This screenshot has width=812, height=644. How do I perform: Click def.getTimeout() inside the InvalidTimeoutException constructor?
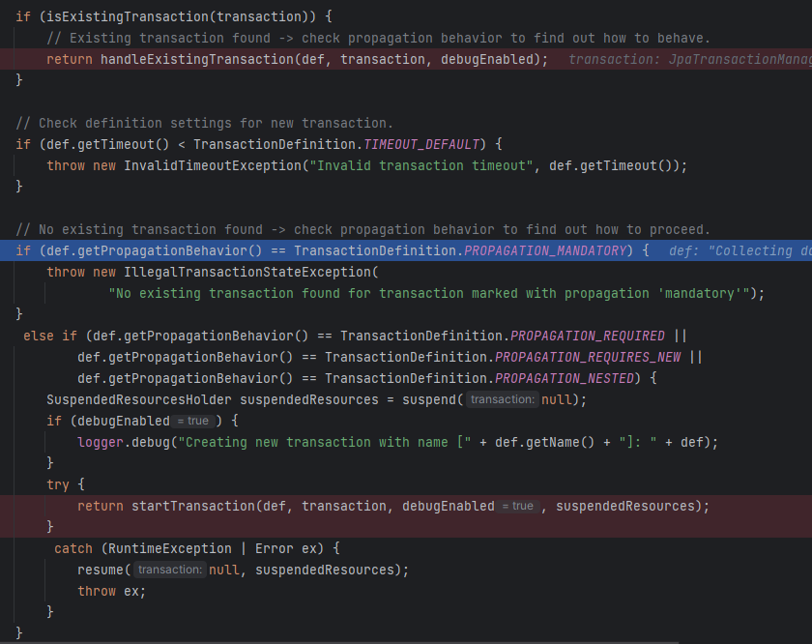tap(610, 165)
